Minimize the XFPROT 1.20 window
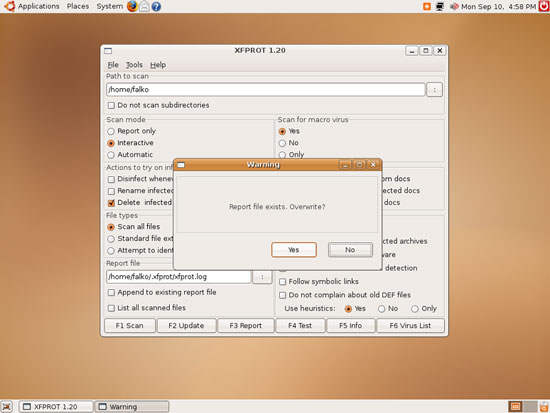The image size is (550, 413). click(412, 51)
